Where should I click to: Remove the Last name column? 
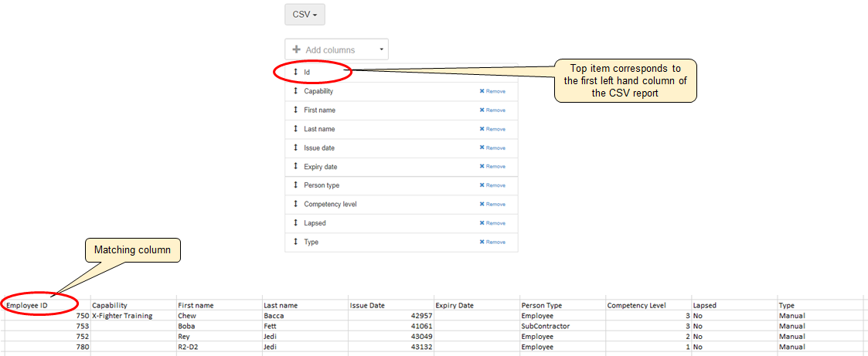tap(492, 129)
